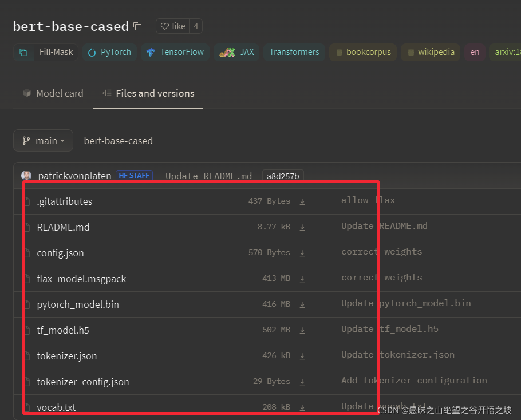Screen dimensions: 521x420
Task: Open patrickvonplaten's profile avatar
Action: pos(26,176)
